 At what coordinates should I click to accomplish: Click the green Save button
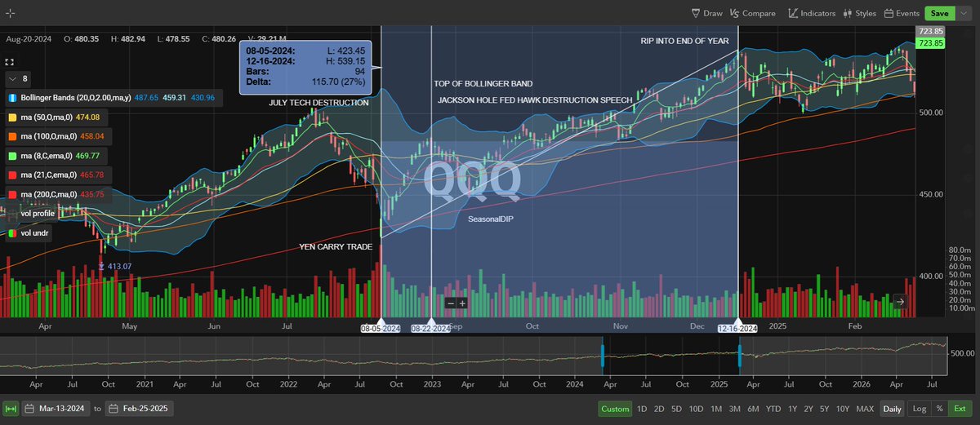click(939, 13)
